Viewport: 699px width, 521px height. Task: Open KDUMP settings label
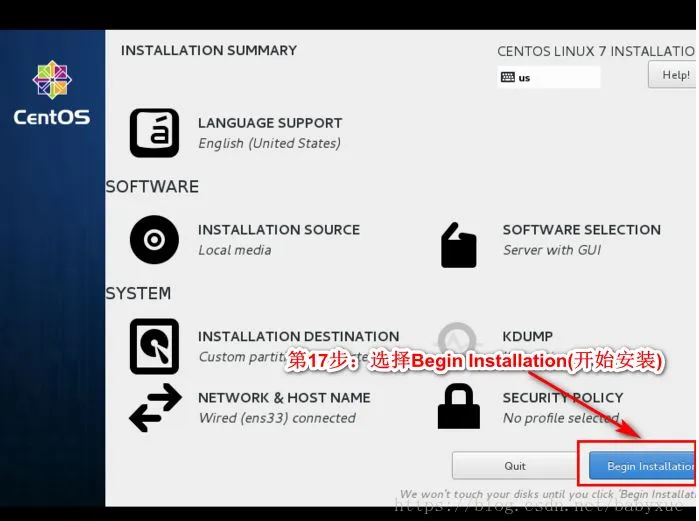[x=528, y=336]
